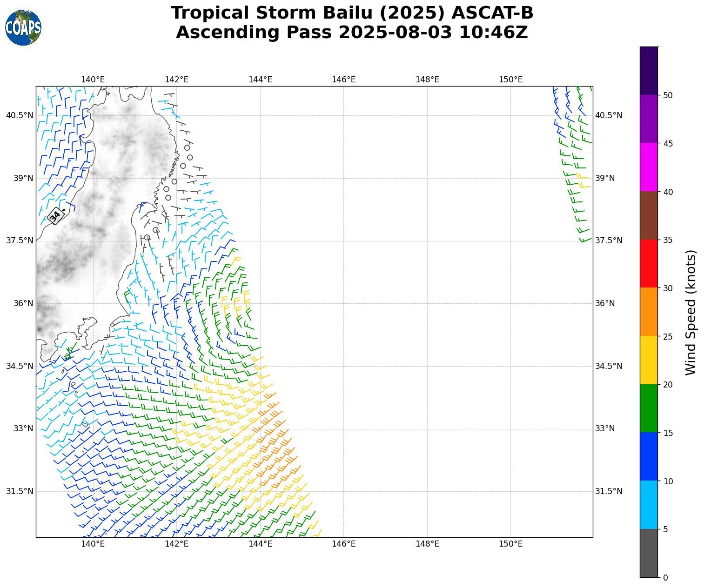Select the cyan 5–10 knot colorbar band

(649, 505)
